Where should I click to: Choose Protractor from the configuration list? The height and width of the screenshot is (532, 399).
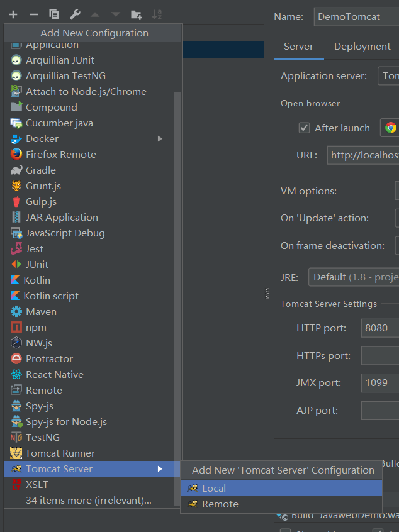(89, 358)
